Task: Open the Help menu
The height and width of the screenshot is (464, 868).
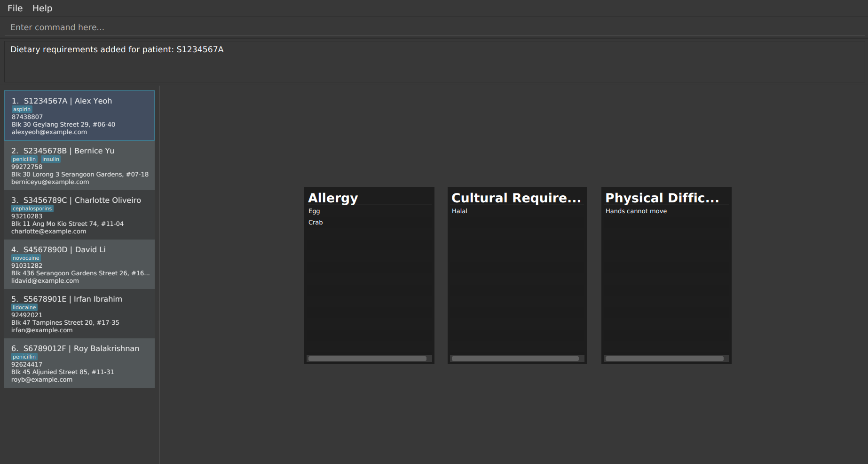Action: coord(42,8)
